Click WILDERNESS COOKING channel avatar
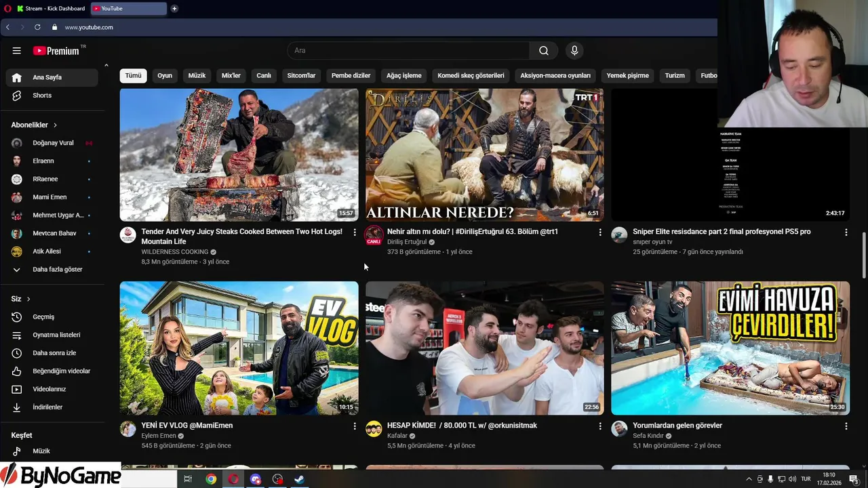 [128, 235]
